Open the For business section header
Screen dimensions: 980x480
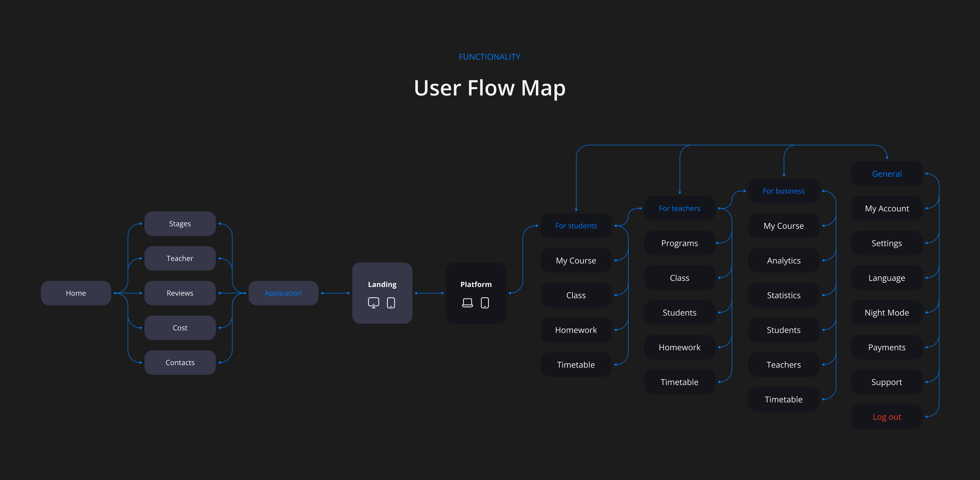pos(784,191)
